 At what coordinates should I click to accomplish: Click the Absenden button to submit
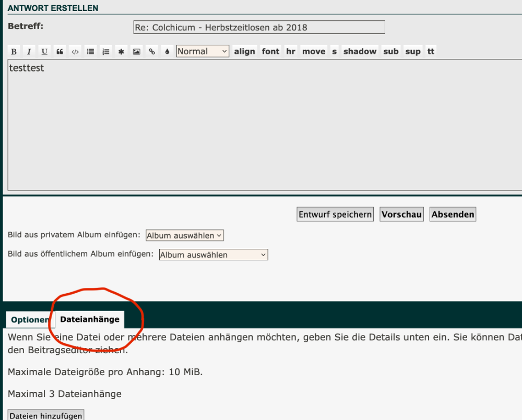click(453, 214)
